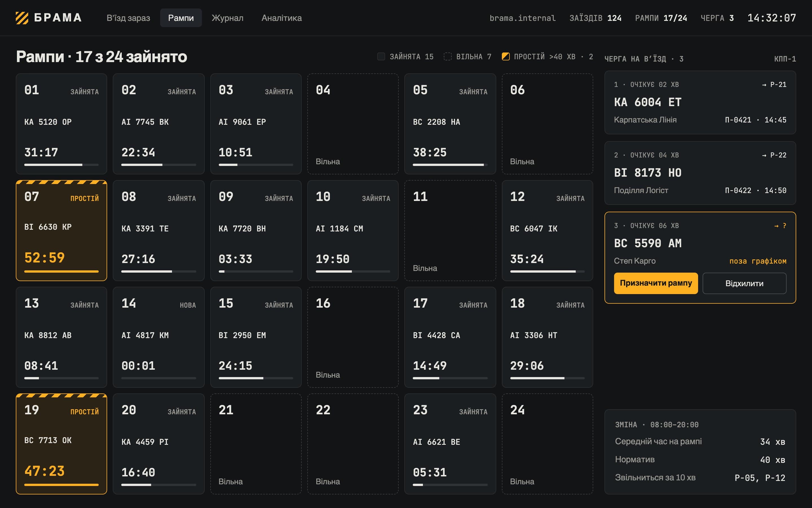The height and width of the screenshot is (508, 812).
Task: Click the → P-21 ramp assignment
Action: (x=774, y=85)
